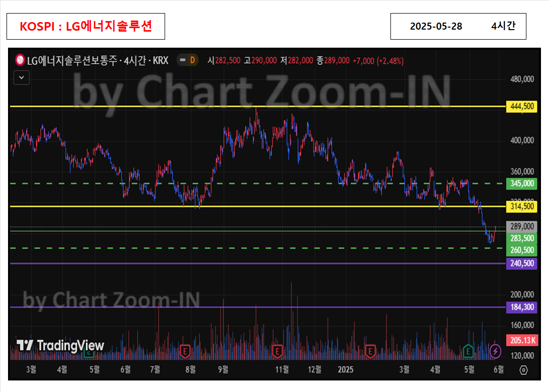Click the 6월 label at far right of time axis
The image size is (549, 392).
(x=499, y=369)
